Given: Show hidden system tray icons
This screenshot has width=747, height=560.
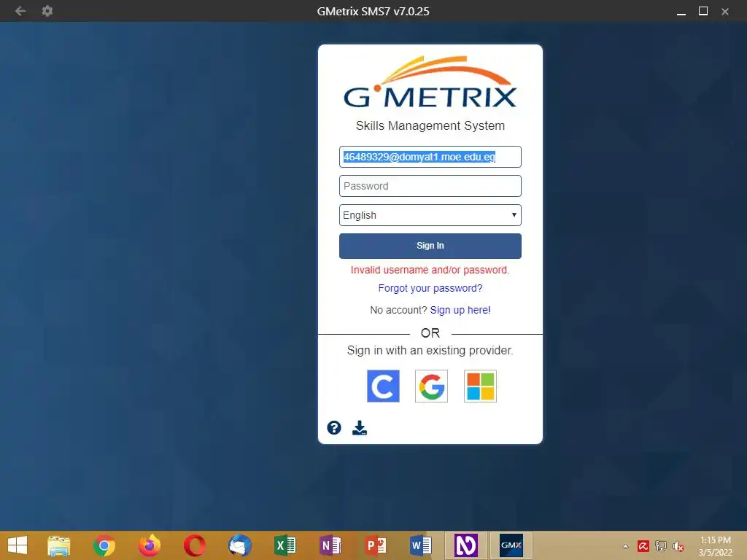Looking at the screenshot, I should coord(625,546).
